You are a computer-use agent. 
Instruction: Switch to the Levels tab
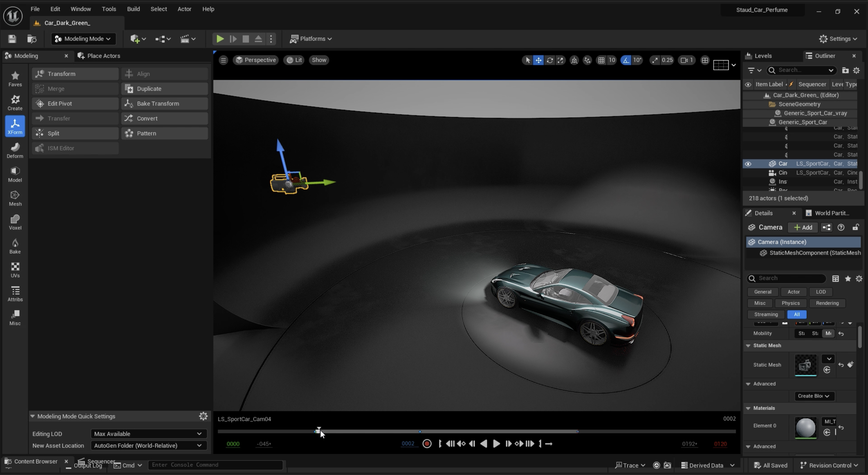tap(759, 56)
